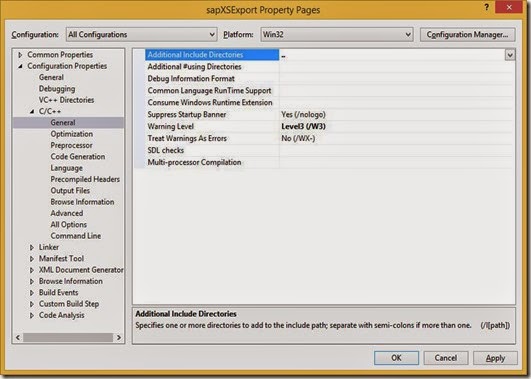This screenshot has height=379, width=531.
Task: Click the Apply button
Action: tap(495, 358)
